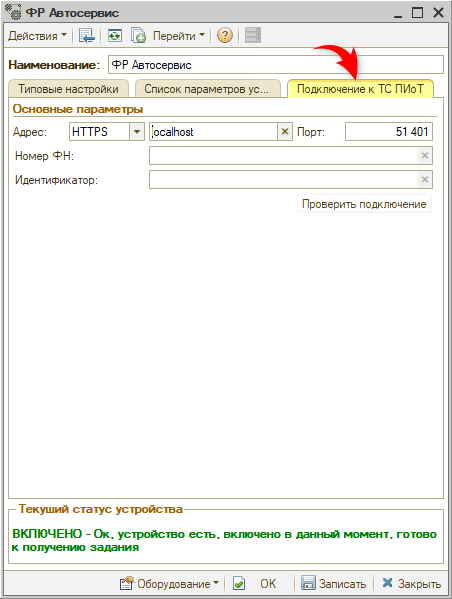Click the copy-with-plus toolbar icon

pos(138,36)
